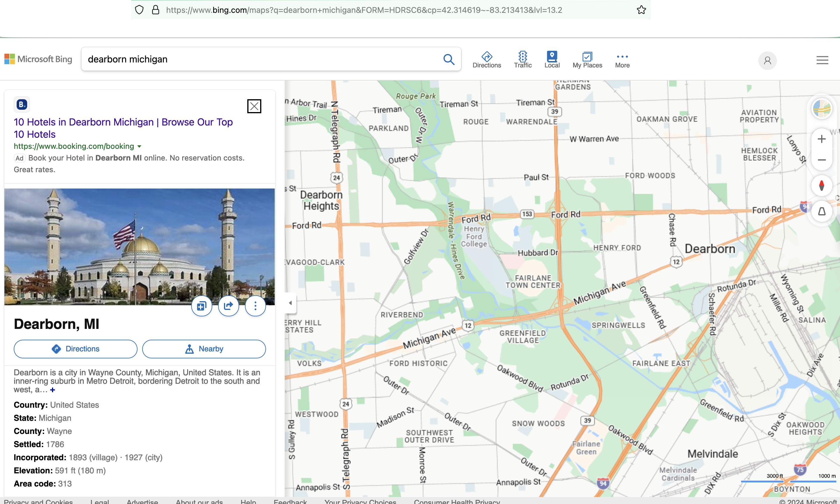Open the three-dot options menu
This screenshot has width=840, height=504.
pos(255,306)
